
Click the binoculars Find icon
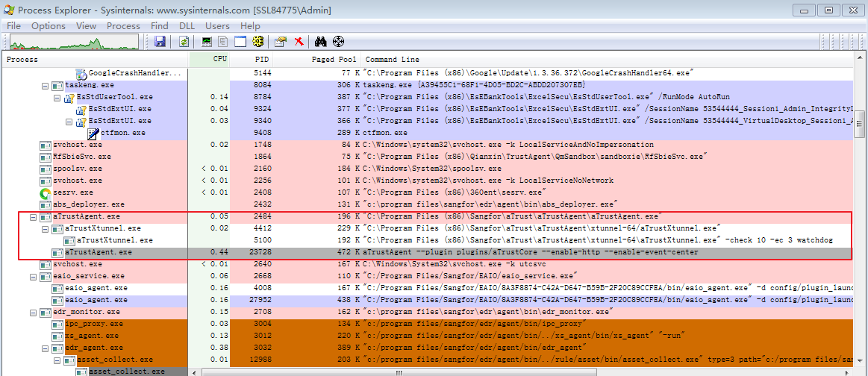(321, 42)
